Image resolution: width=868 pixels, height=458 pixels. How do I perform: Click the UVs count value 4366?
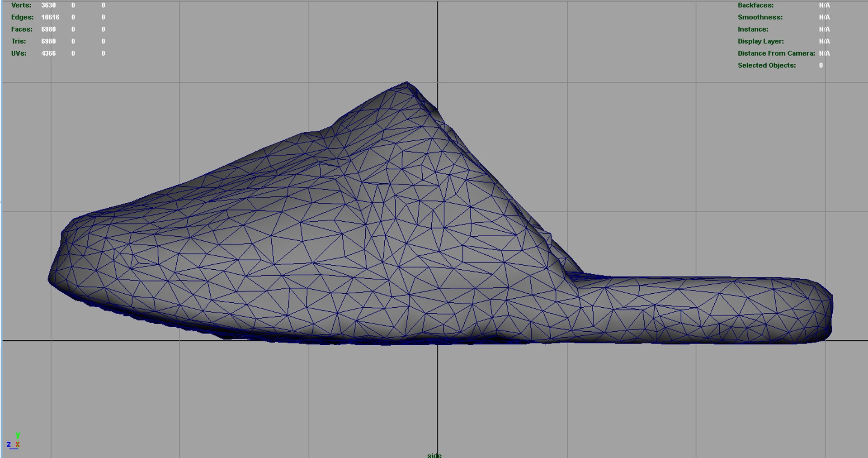(48, 53)
